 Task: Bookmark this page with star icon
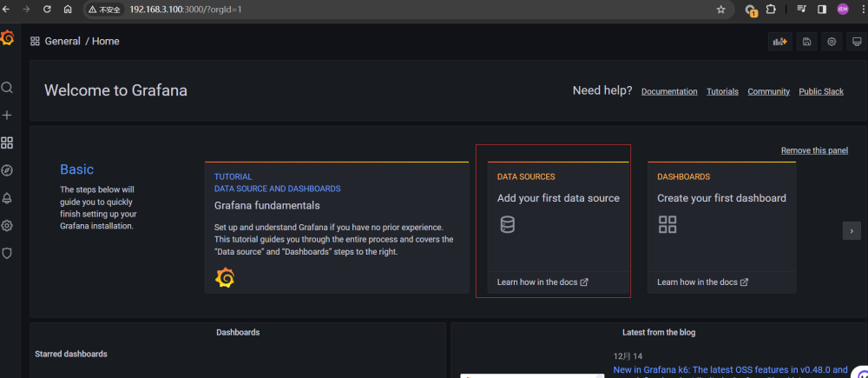pos(720,10)
